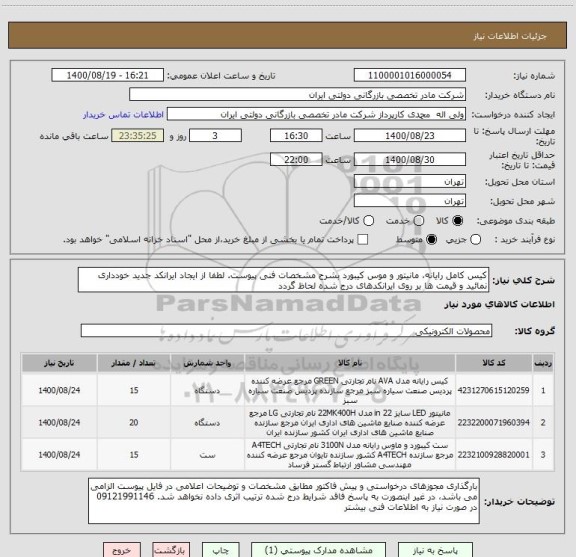Toggle the اسناد خزانه اسلامی payment checkbox
The height and width of the screenshot is (557, 576).
363,240
